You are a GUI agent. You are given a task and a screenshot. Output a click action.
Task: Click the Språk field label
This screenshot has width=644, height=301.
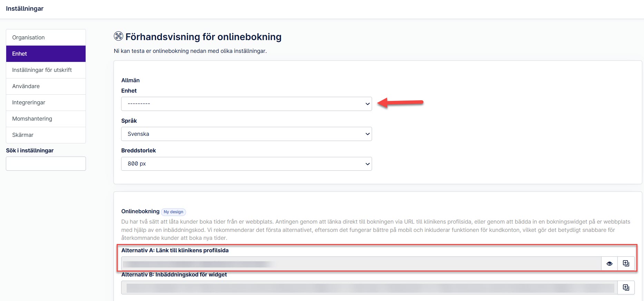[129, 121]
